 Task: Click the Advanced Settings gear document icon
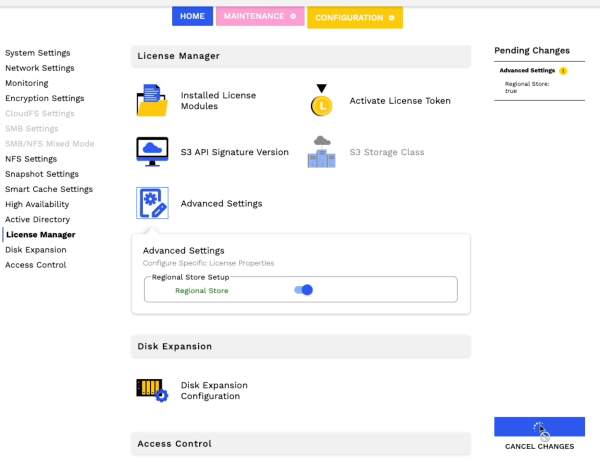[x=152, y=203]
